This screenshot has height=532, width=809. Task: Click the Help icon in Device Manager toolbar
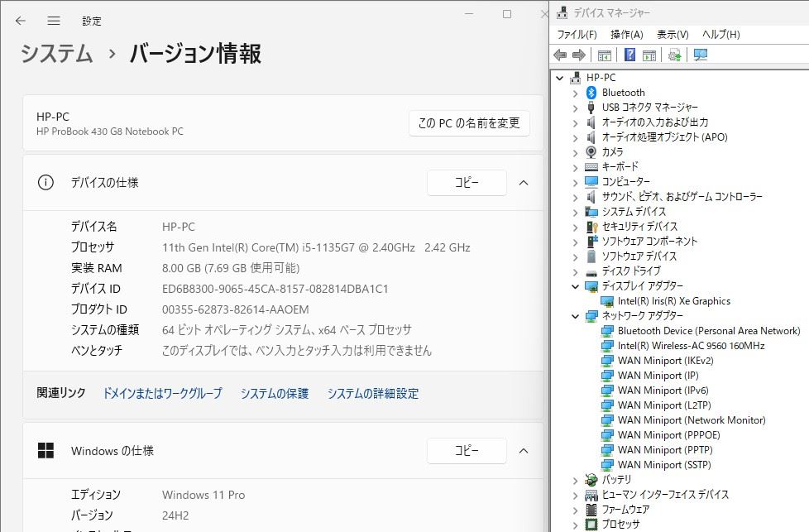click(x=629, y=55)
